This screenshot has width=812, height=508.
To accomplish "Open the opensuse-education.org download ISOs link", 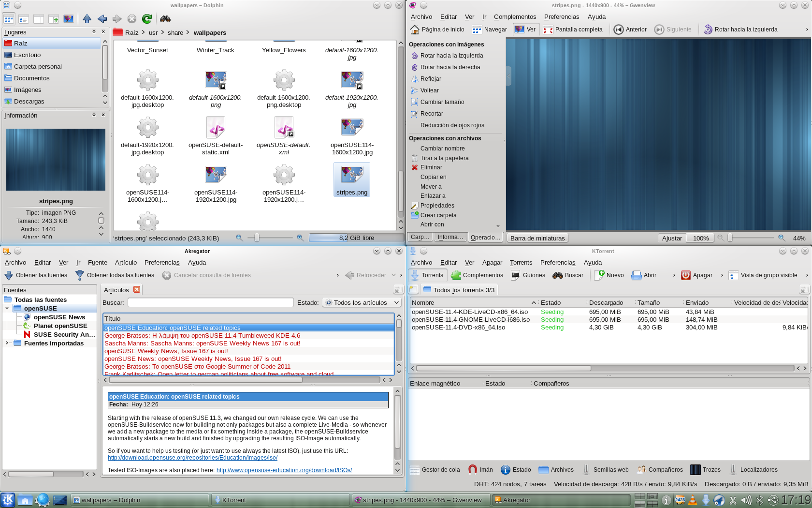I will tap(284, 470).
